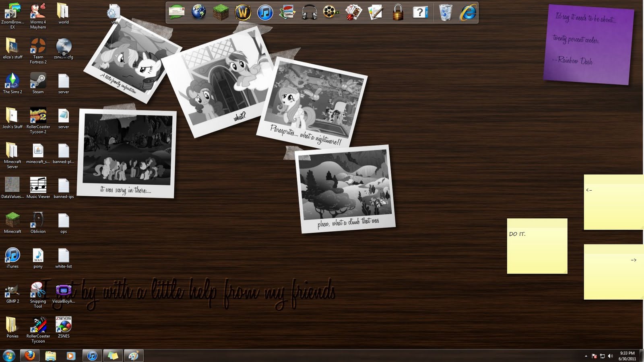Select the pony WAV file

point(38,257)
